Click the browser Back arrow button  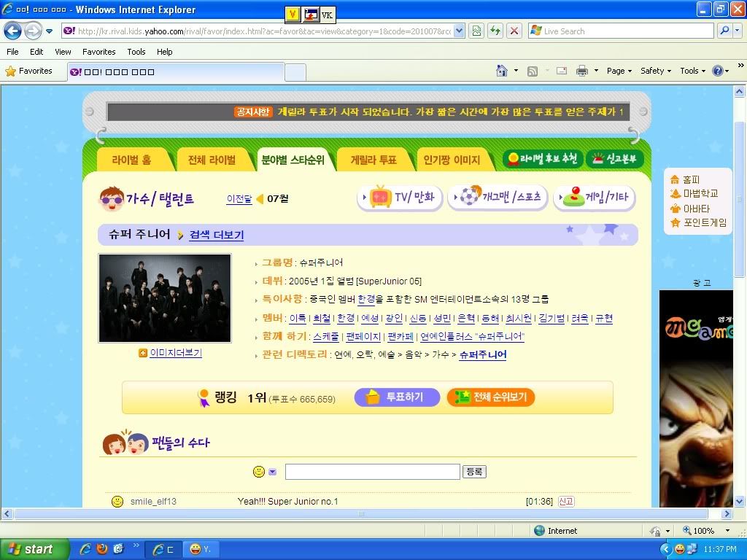(x=13, y=31)
